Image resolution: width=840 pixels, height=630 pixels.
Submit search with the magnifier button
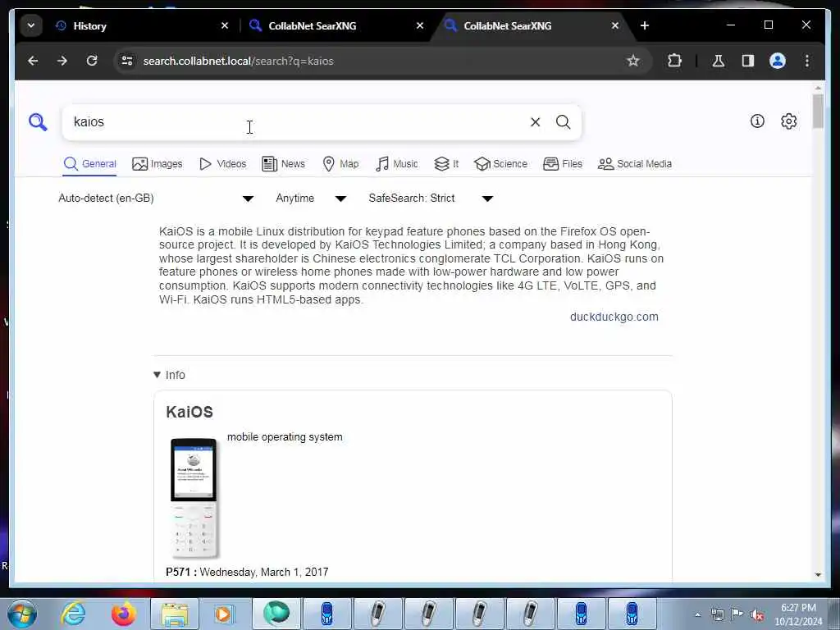(563, 122)
